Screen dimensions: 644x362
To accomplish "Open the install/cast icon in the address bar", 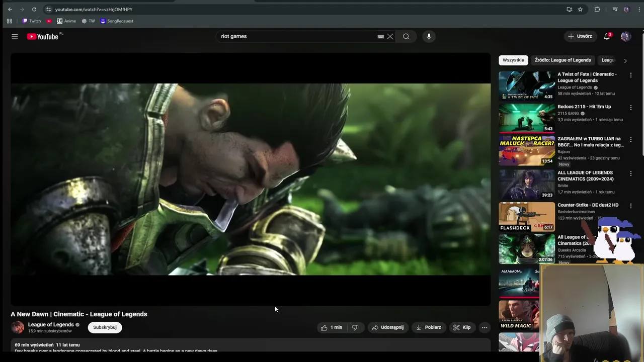I will [x=569, y=9].
